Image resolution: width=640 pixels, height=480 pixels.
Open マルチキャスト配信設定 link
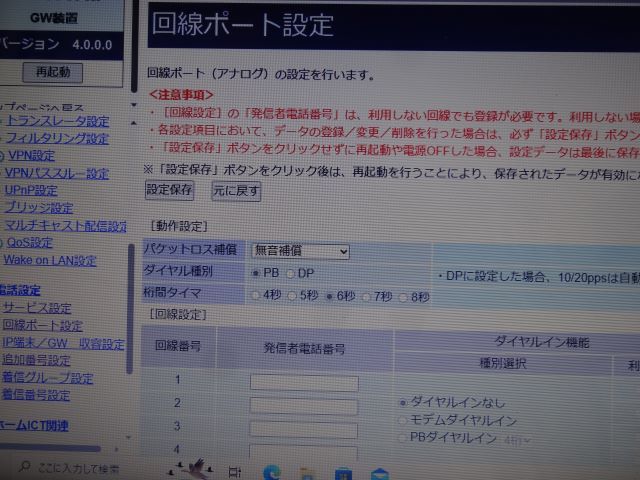pos(66,226)
